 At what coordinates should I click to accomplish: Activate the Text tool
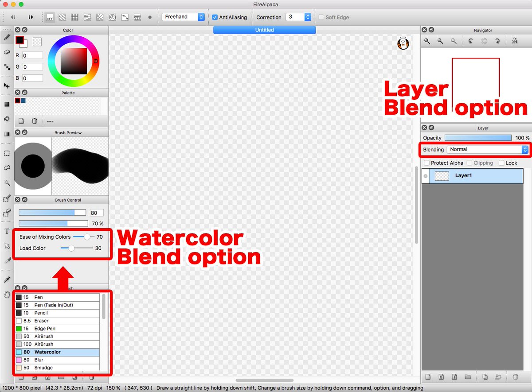tap(6, 231)
